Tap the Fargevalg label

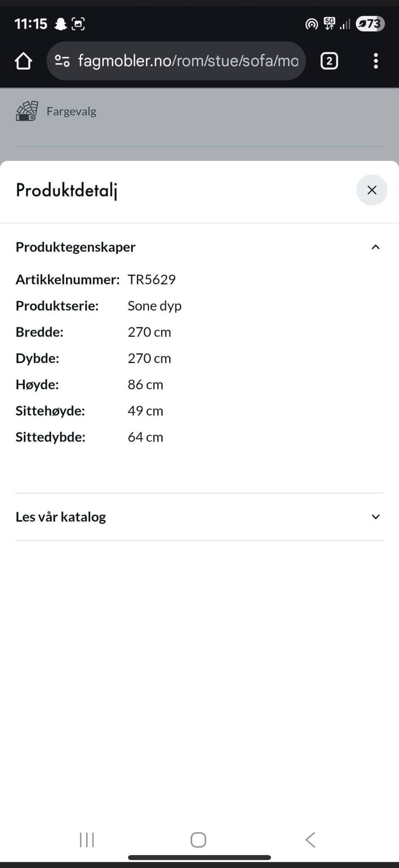(71, 111)
